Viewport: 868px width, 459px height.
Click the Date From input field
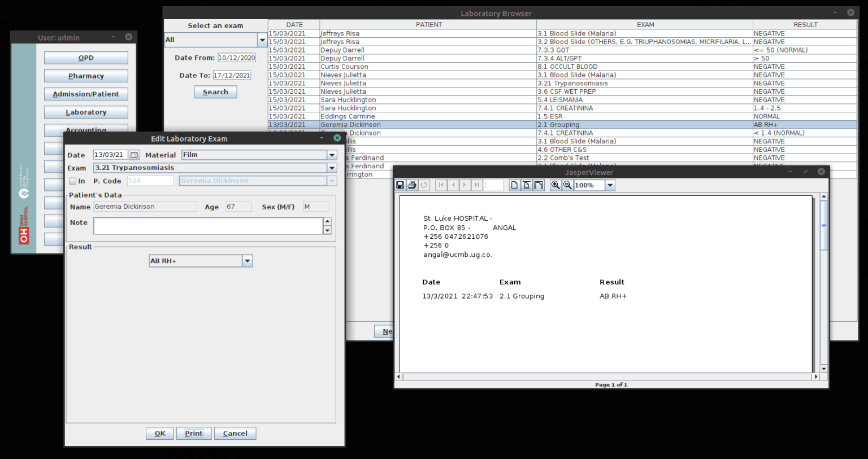(236, 58)
